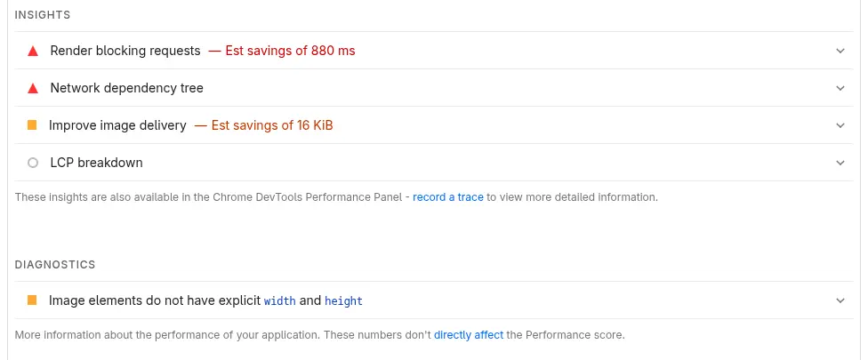Open the 'record a trace' link
The image size is (868, 360).
point(447,196)
